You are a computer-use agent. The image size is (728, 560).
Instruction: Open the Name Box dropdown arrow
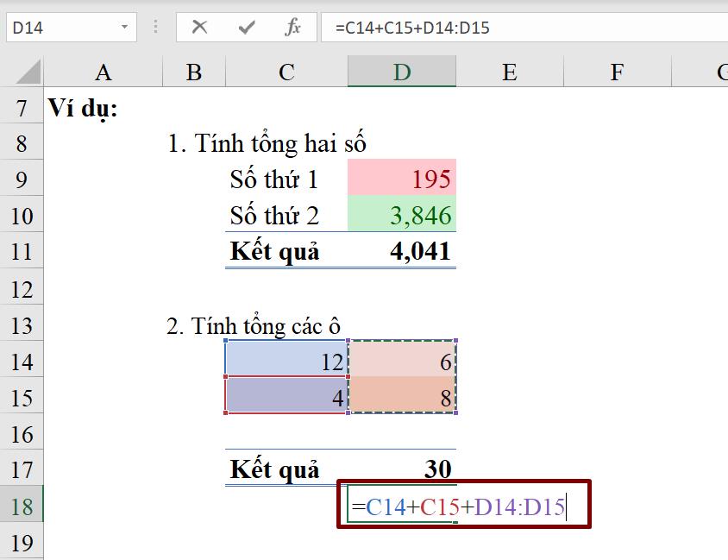(x=122, y=27)
